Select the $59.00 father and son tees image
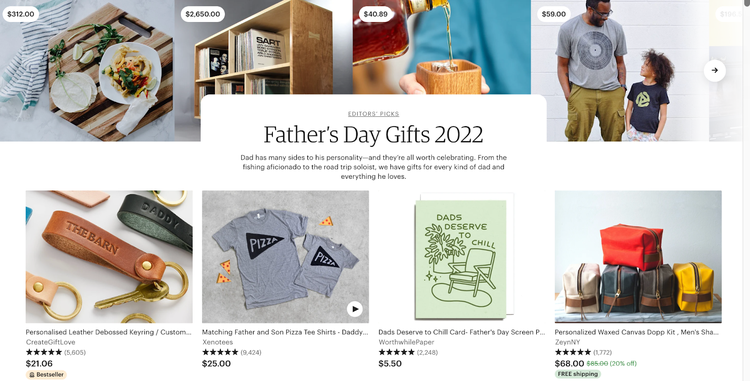The height and width of the screenshot is (381, 750). (x=620, y=71)
